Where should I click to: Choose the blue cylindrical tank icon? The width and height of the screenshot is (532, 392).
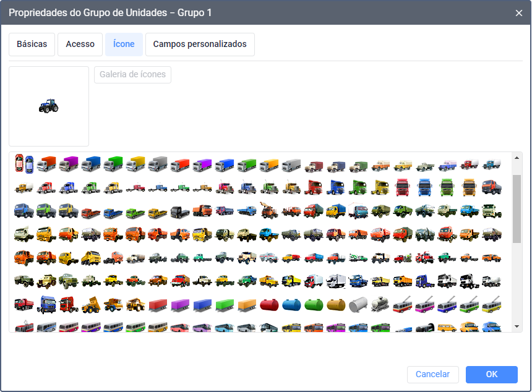click(x=291, y=305)
